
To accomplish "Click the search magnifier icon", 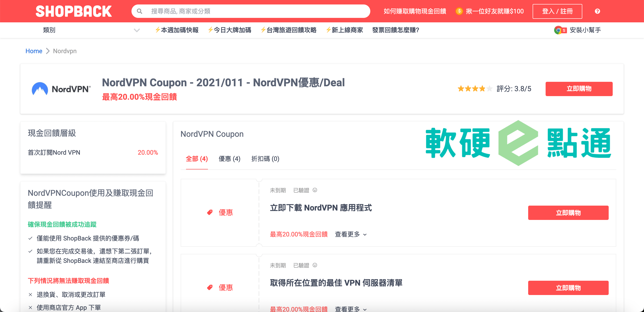I will [140, 11].
